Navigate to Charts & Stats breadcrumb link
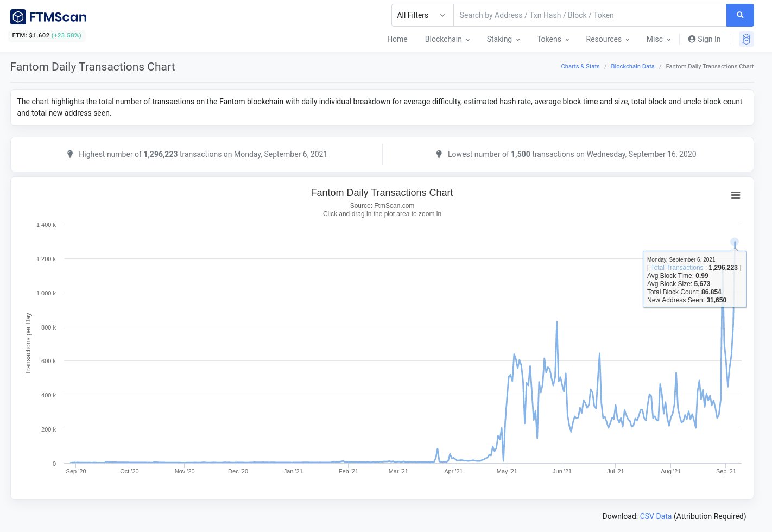Screen dimensions: 772x532 coord(580,66)
